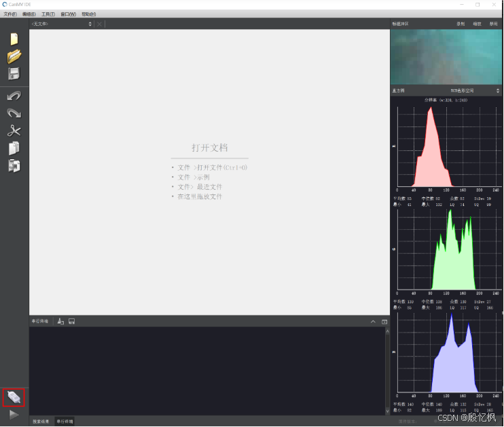
Task: Click the terminal scrollbar's up arrow
Action: [x=387, y=331]
